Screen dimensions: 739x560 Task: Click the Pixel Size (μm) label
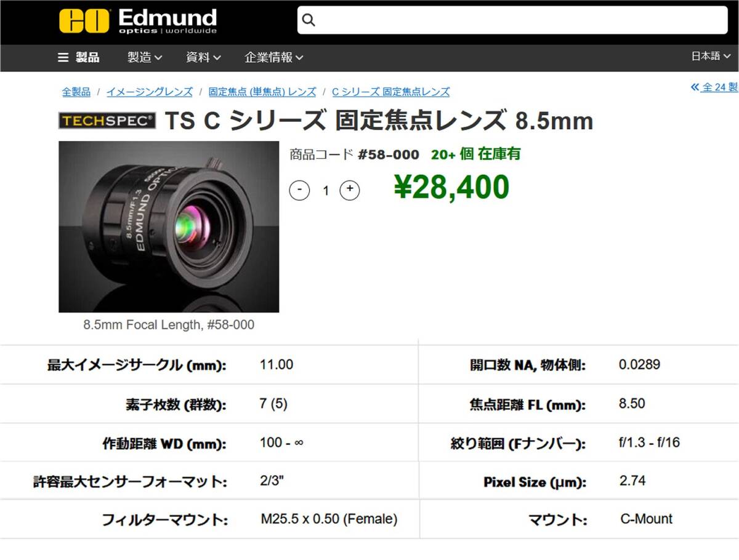pos(535,482)
